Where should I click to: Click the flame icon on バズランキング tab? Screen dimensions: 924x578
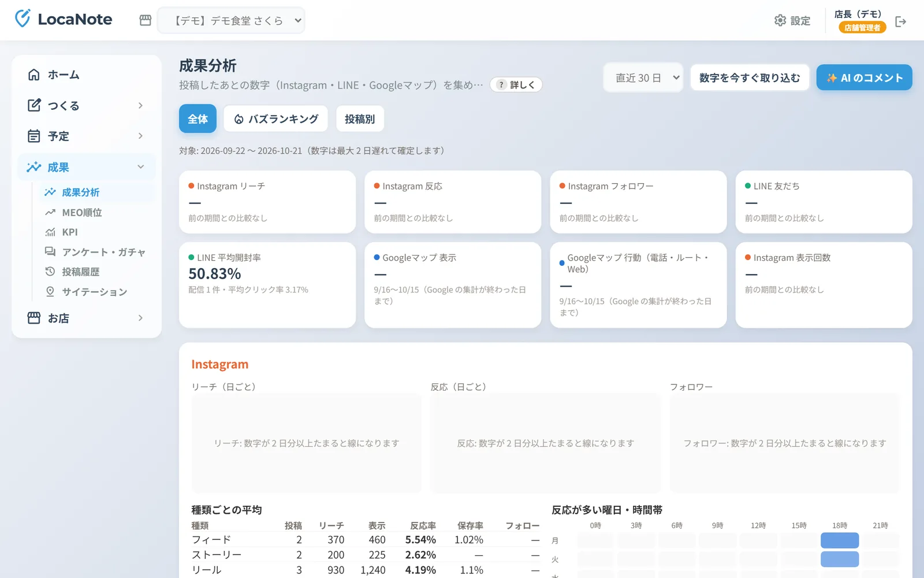pos(239,119)
